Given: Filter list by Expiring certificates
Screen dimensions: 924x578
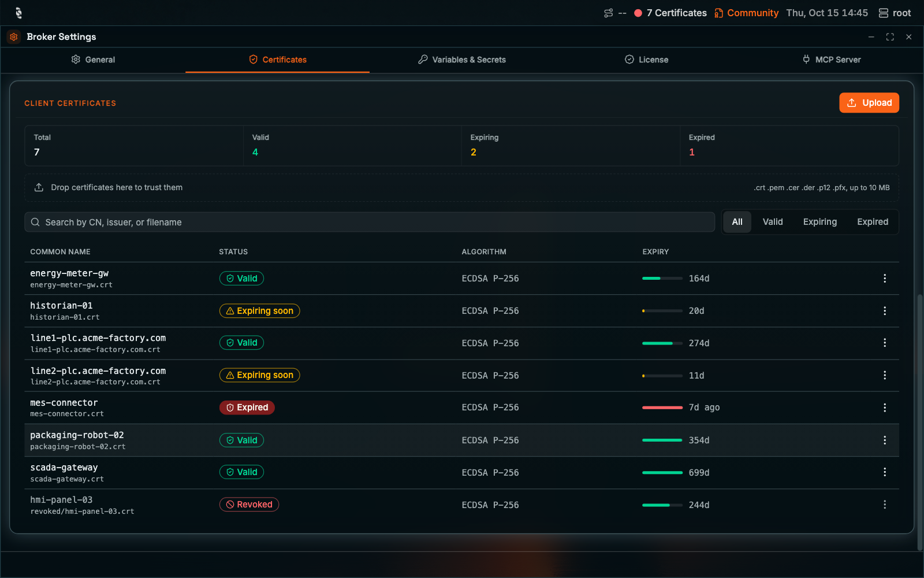Looking at the screenshot, I should [x=820, y=222].
